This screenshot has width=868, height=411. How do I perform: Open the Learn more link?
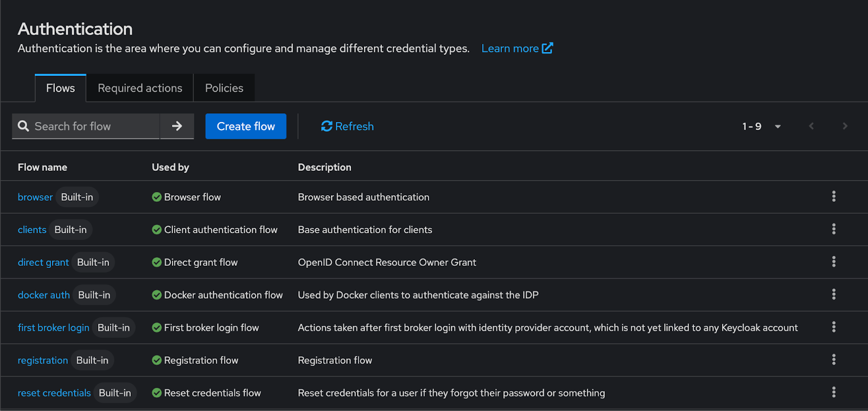coord(516,48)
